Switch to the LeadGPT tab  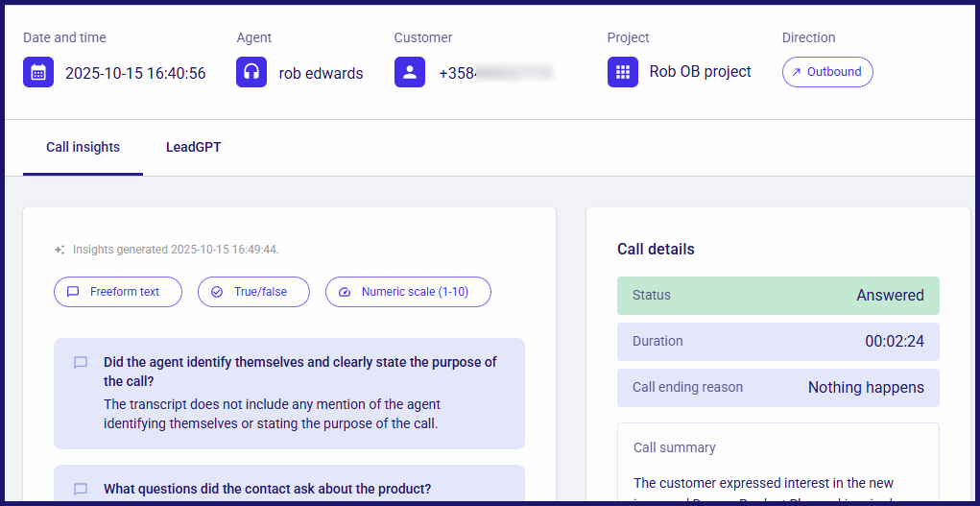(193, 148)
